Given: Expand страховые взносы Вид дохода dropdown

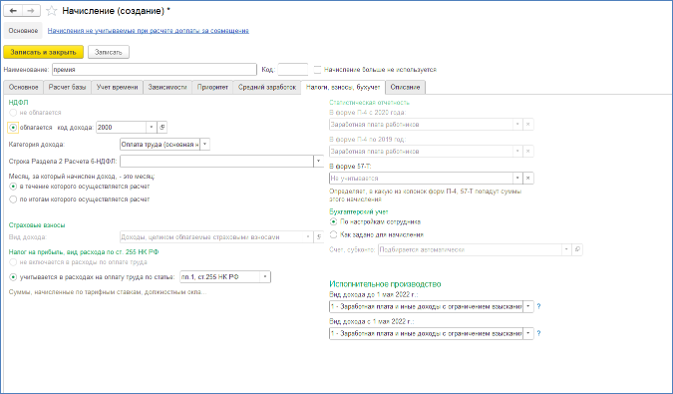Looking at the screenshot, I should pyautogui.click(x=308, y=237).
